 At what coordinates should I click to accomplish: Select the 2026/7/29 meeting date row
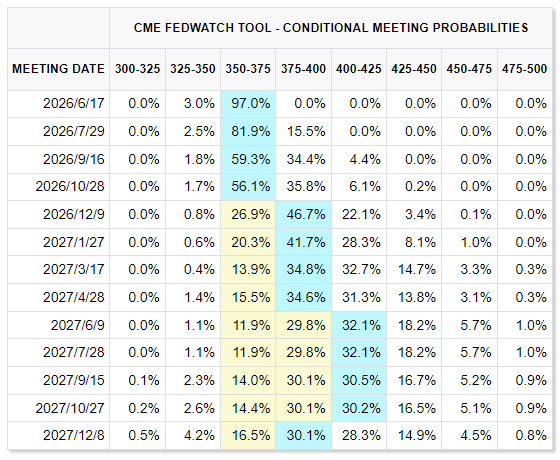pyautogui.click(x=280, y=132)
